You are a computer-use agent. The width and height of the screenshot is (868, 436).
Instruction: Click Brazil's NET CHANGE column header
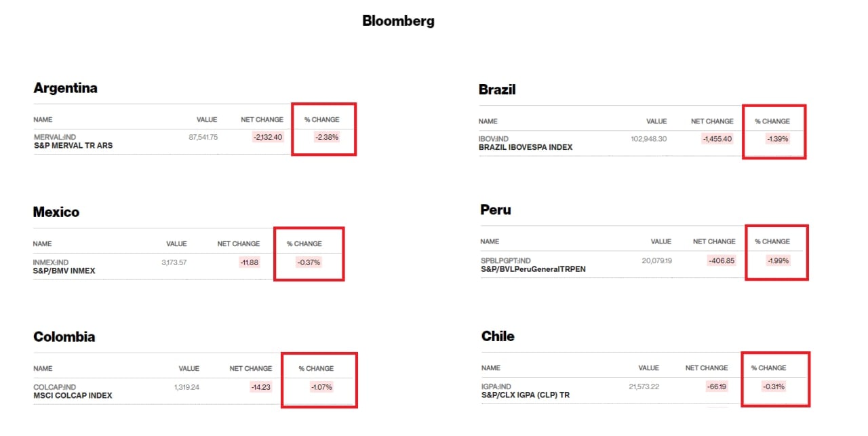pyautogui.click(x=712, y=121)
